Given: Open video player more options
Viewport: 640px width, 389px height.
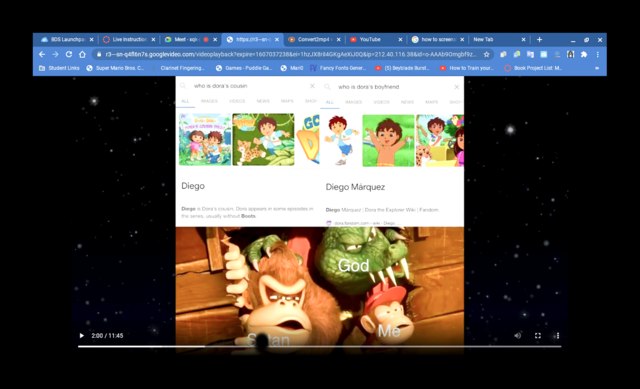Looking at the screenshot, I should tap(558, 336).
